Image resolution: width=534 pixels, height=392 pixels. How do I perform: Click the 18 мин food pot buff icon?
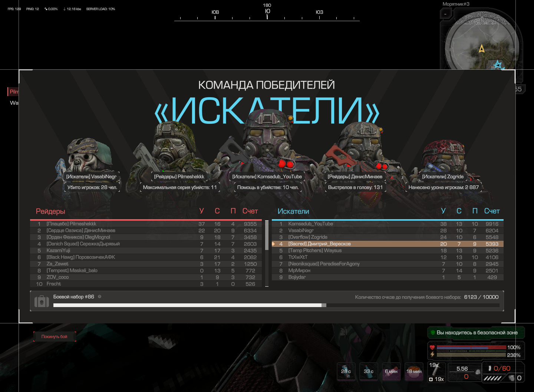click(414, 371)
